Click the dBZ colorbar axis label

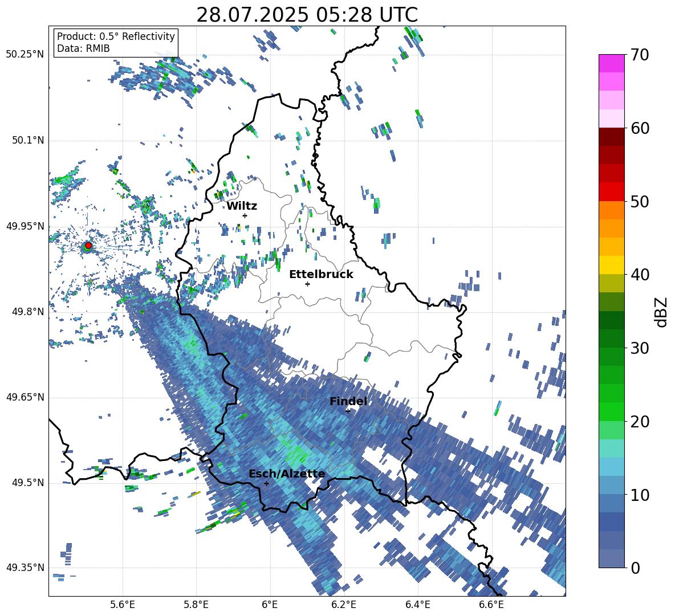click(x=662, y=312)
